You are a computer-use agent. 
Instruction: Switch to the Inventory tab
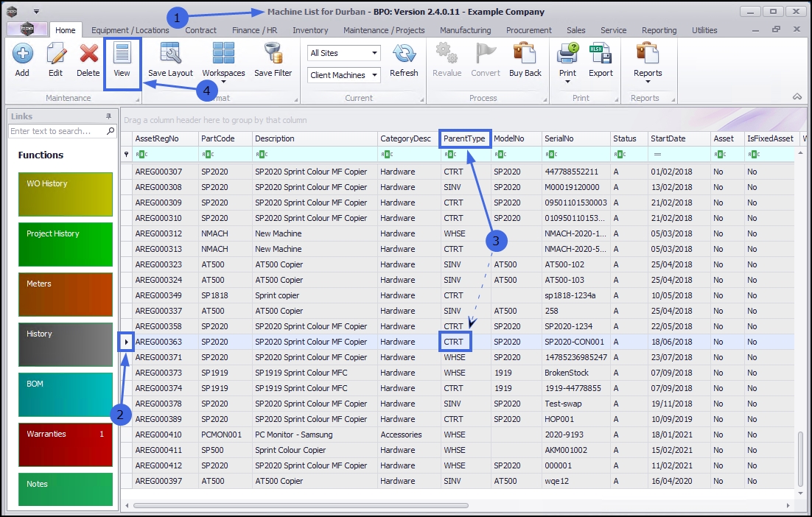point(310,30)
